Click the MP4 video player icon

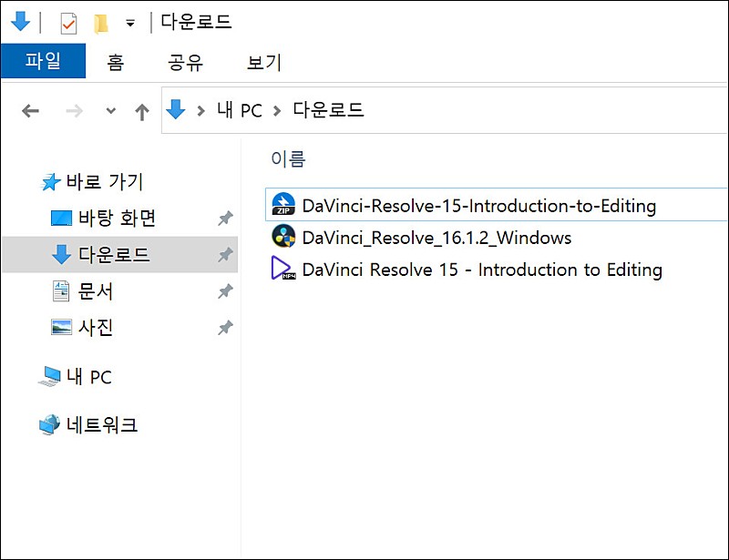pos(283,268)
